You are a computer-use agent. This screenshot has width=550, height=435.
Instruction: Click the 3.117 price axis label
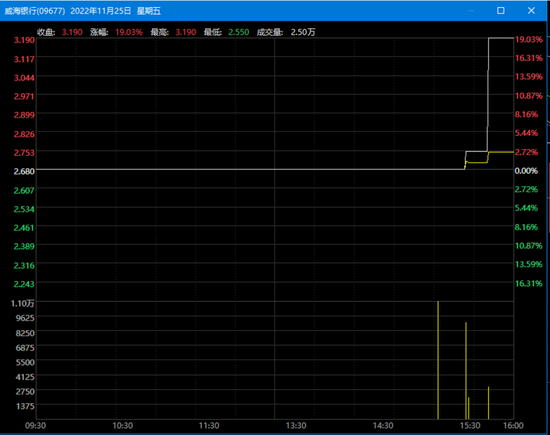[x=24, y=59]
